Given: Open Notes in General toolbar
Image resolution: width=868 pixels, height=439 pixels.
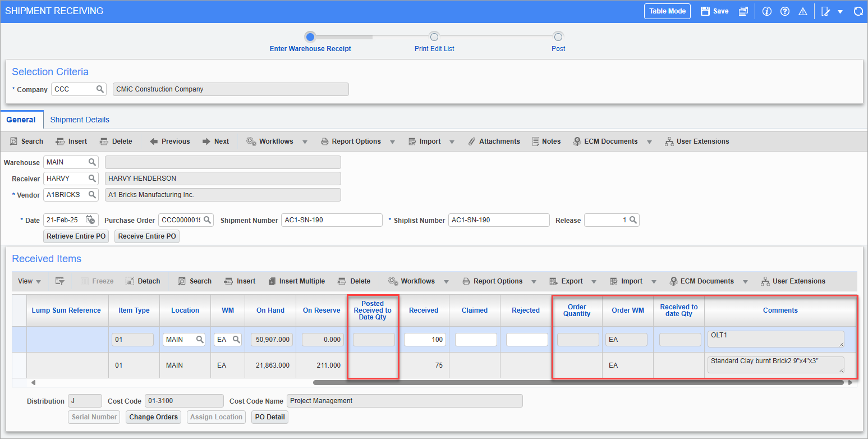Looking at the screenshot, I should click(546, 141).
